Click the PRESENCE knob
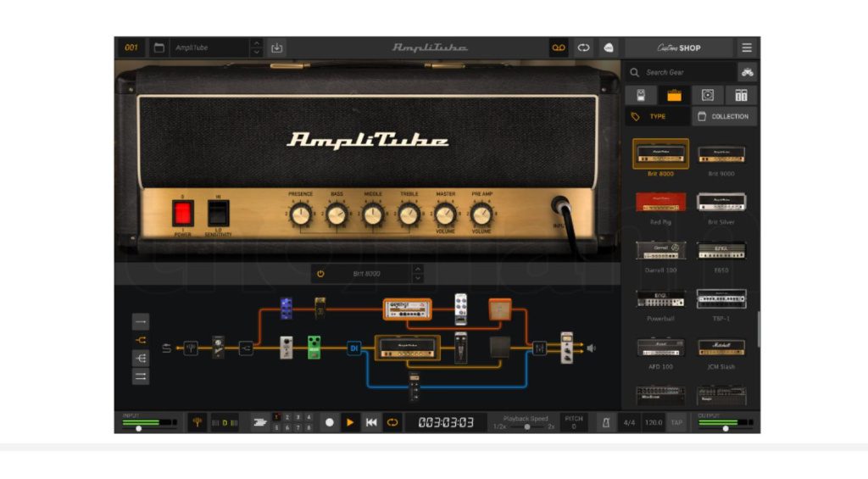The height and width of the screenshot is (479, 868). click(x=301, y=214)
